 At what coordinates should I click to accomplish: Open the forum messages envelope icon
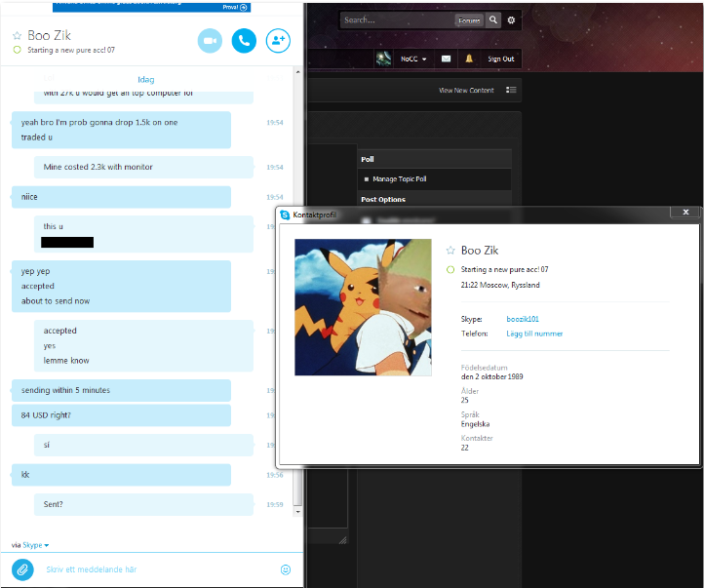(x=446, y=59)
